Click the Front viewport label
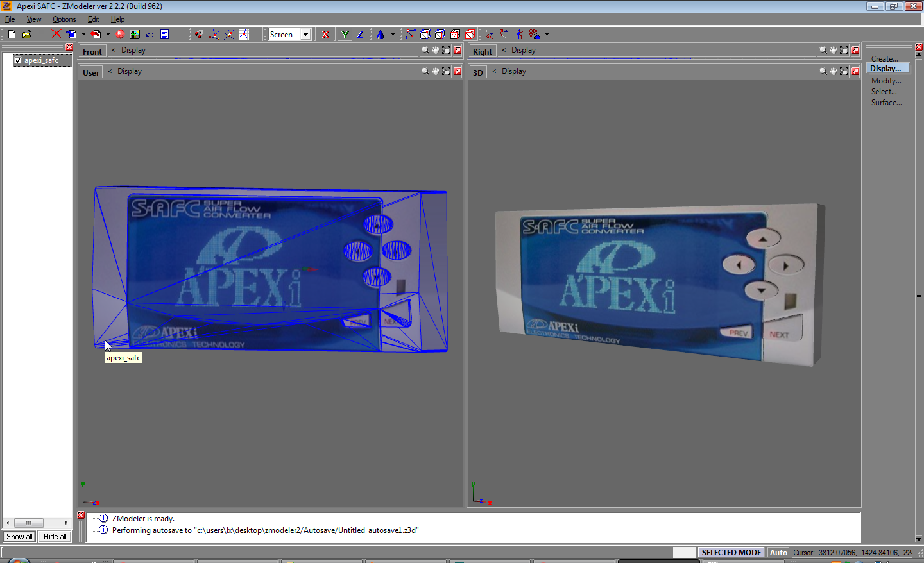 pos(92,51)
